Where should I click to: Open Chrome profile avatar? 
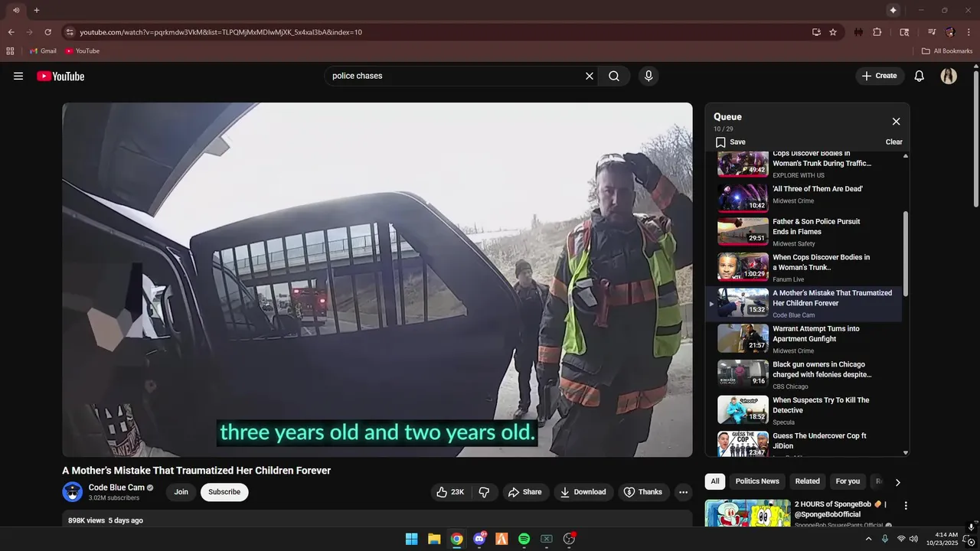[950, 32]
